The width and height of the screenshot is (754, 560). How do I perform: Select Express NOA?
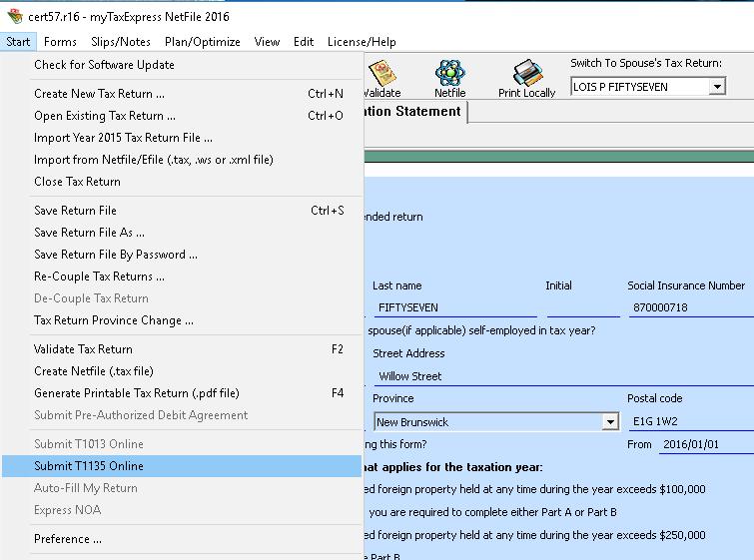(182, 510)
